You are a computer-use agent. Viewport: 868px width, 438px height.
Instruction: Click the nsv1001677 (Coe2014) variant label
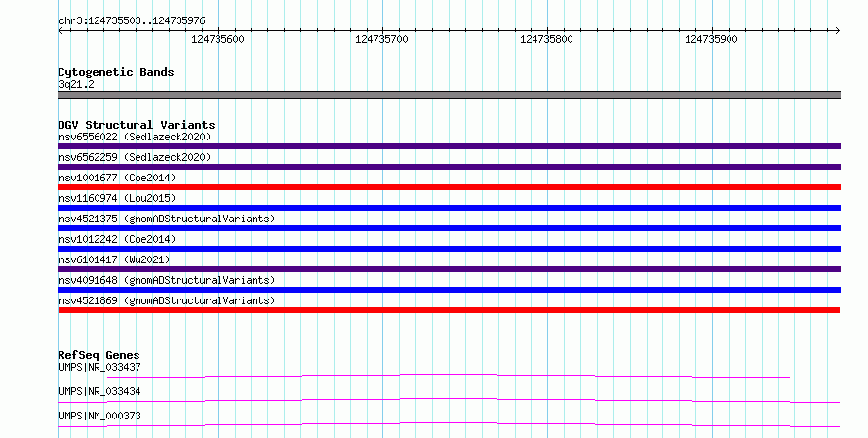click(117, 178)
